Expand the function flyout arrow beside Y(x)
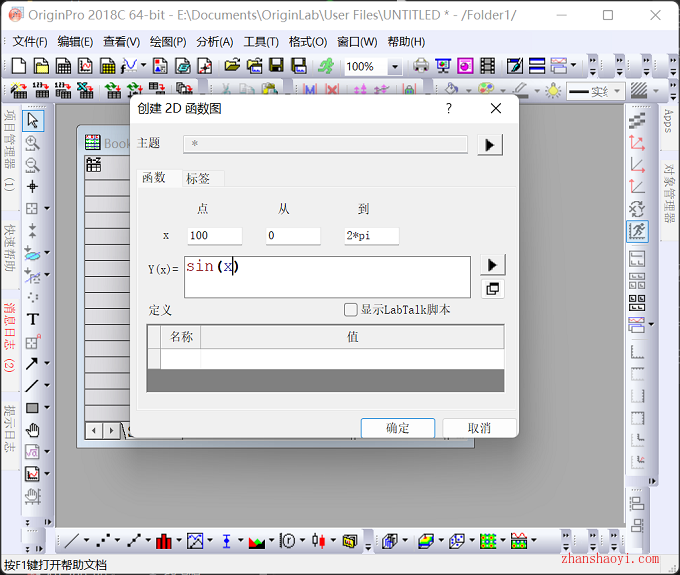This screenshot has height=575, width=680. 493,265
